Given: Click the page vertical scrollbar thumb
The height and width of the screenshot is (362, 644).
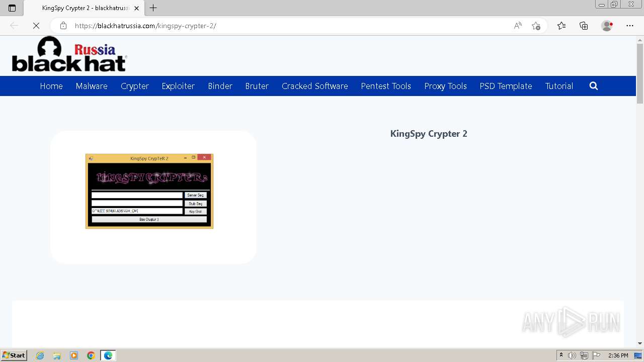Looking at the screenshot, I should coord(640,73).
